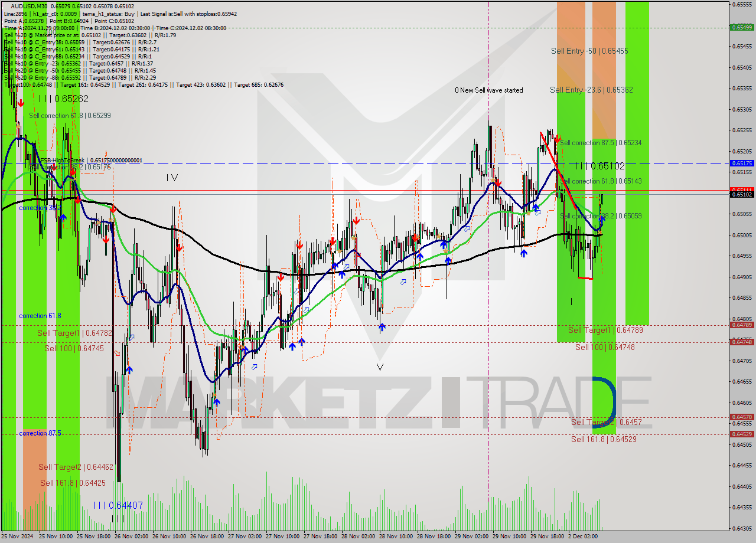Click the blue 'correction 61.8' label
756x543 pixels.
click(40, 316)
